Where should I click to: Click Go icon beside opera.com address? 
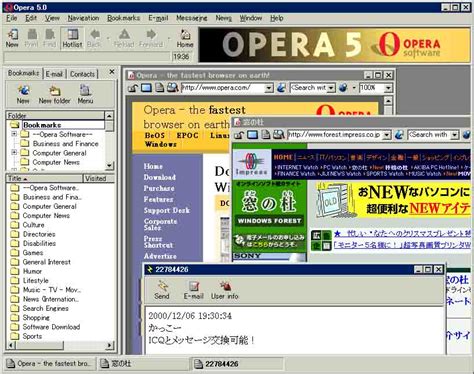(x=281, y=88)
